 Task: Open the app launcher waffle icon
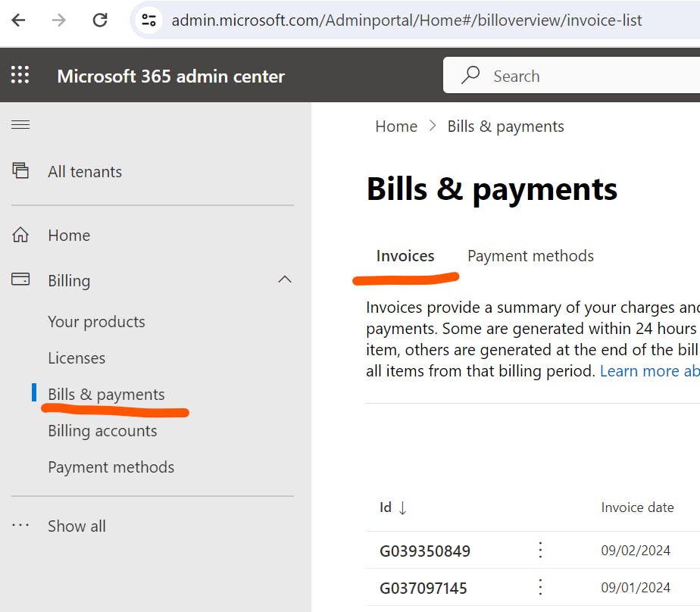[20, 75]
